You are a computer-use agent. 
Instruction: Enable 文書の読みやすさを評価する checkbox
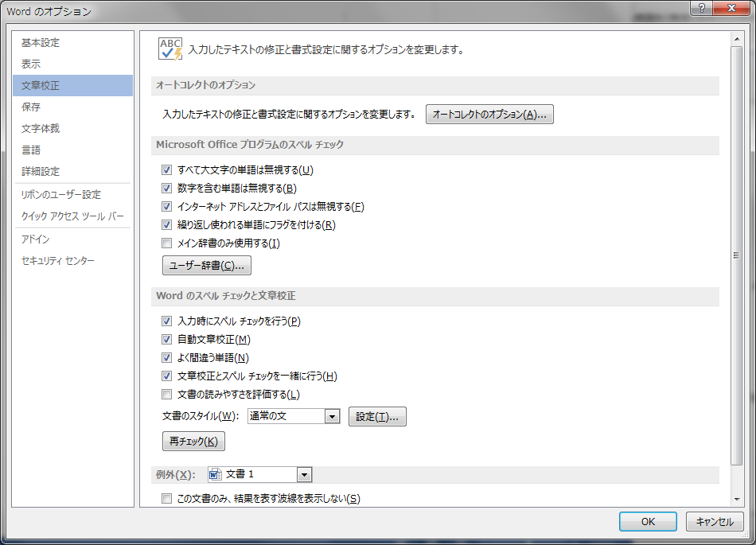(x=167, y=395)
